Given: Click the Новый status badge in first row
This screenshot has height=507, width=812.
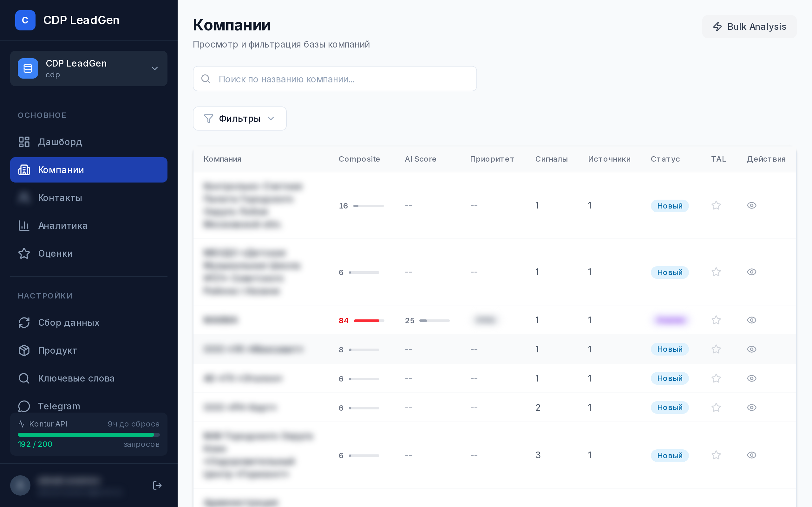Looking at the screenshot, I should tap(670, 206).
